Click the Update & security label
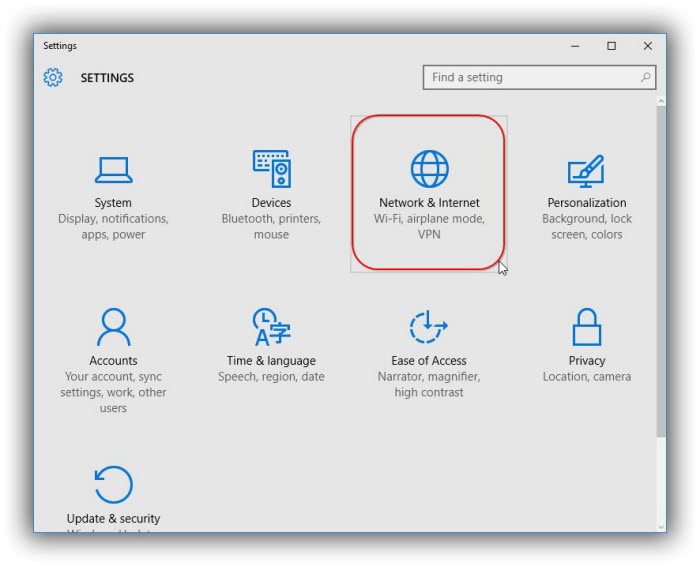The width and height of the screenshot is (700, 566). (x=113, y=519)
